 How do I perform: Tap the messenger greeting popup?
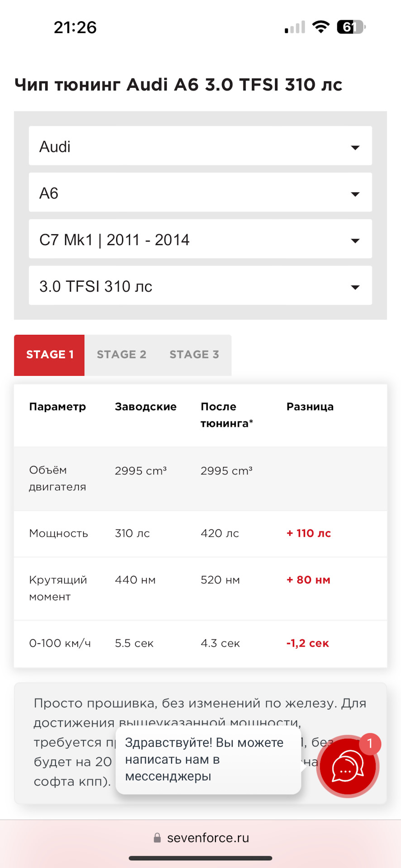[208, 759]
